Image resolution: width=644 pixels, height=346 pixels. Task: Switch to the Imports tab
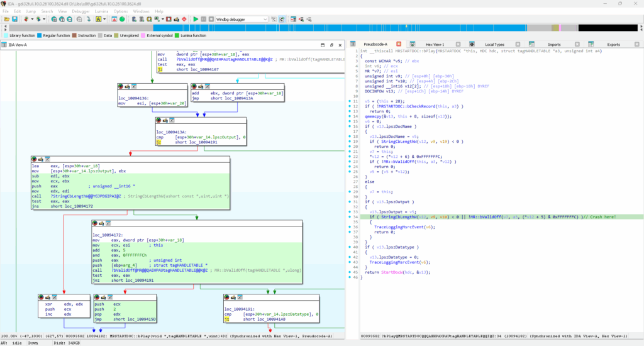pos(554,45)
